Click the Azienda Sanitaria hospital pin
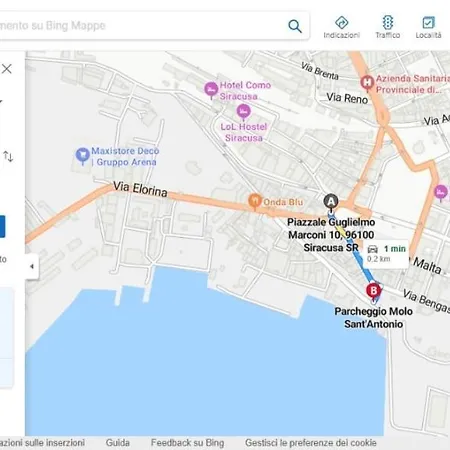 point(367,83)
